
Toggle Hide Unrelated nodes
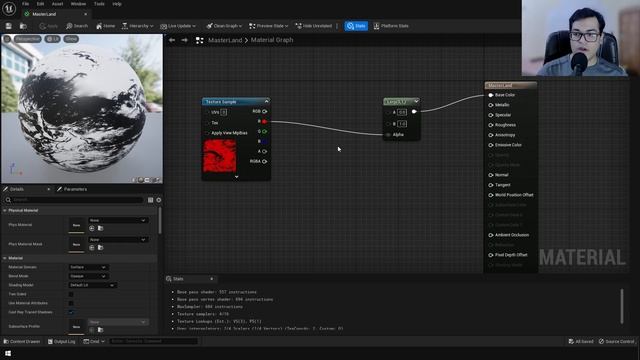pyautogui.click(x=313, y=26)
